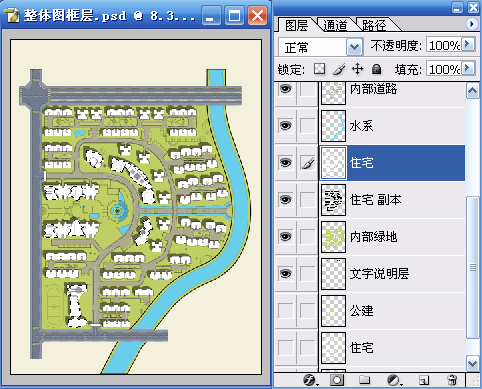
Task: Create a new layer
Action: (424, 380)
